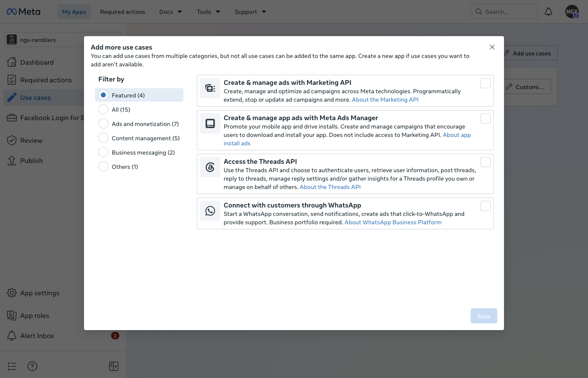Open the About the Threads API link
588x378 pixels.
point(330,187)
